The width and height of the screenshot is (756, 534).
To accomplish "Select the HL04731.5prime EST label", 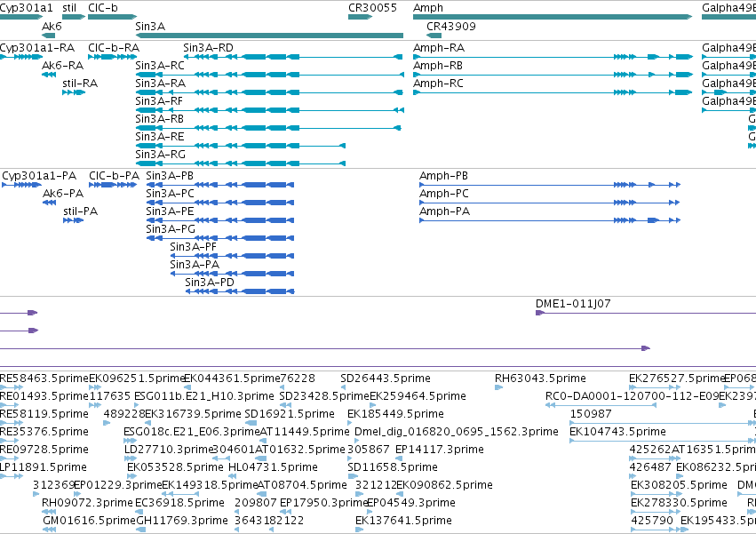I will 273,468.
